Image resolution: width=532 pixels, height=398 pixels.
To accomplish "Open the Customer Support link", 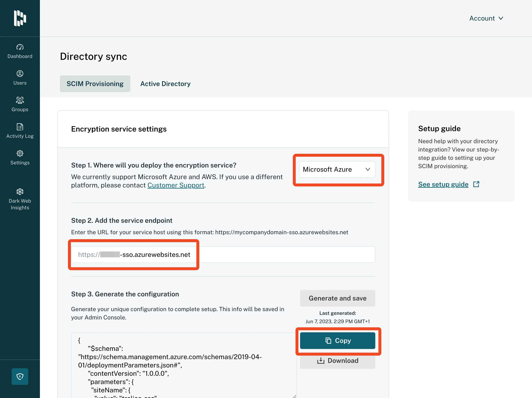I will (x=176, y=185).
